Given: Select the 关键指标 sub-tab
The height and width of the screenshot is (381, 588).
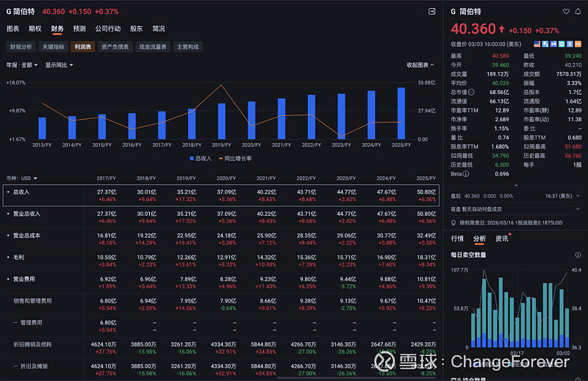Looking at the screenshot, I should pos(53,47).
